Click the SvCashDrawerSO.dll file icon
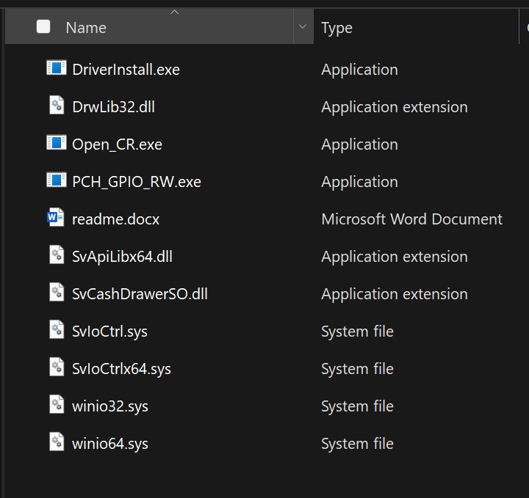 click(56, 293)
